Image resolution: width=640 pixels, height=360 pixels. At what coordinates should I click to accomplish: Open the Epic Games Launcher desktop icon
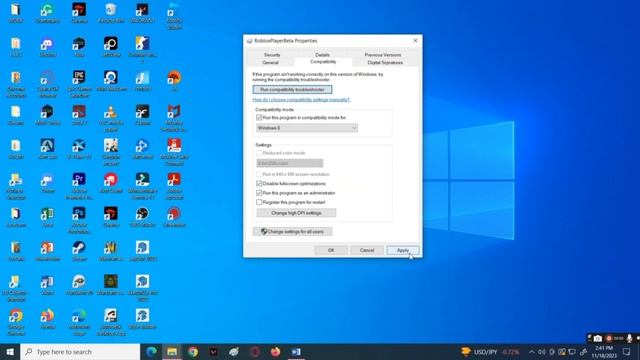coord(79,83)
